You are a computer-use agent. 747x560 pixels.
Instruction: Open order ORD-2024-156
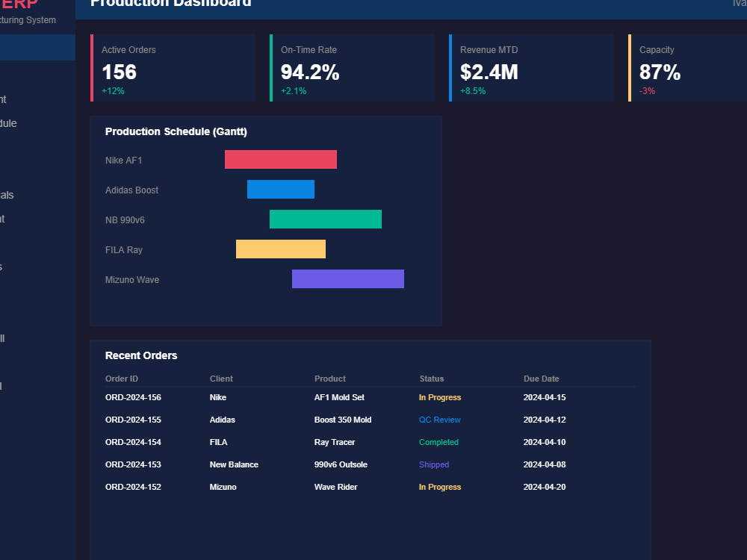tap(133, 397)
